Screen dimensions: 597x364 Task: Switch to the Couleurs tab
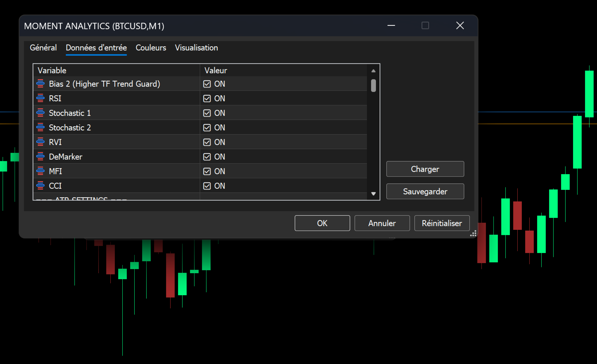[x=151, y=48]
